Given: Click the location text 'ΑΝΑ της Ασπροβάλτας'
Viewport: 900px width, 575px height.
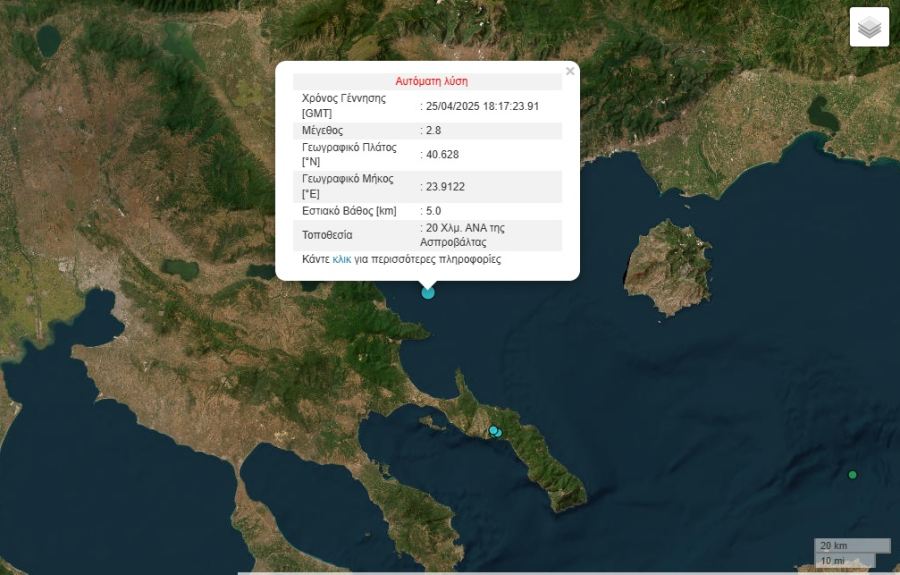Looking at the screenshot, I should 463,235.
